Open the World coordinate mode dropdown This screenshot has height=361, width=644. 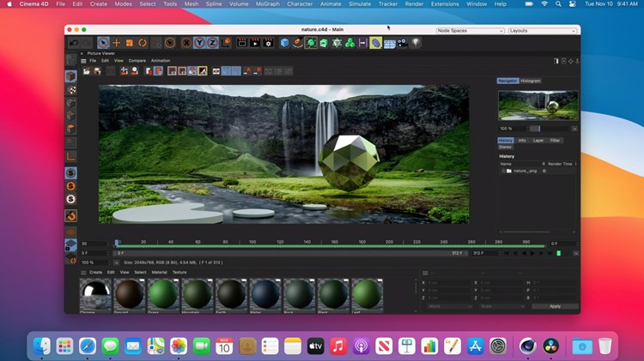point(450,306)
